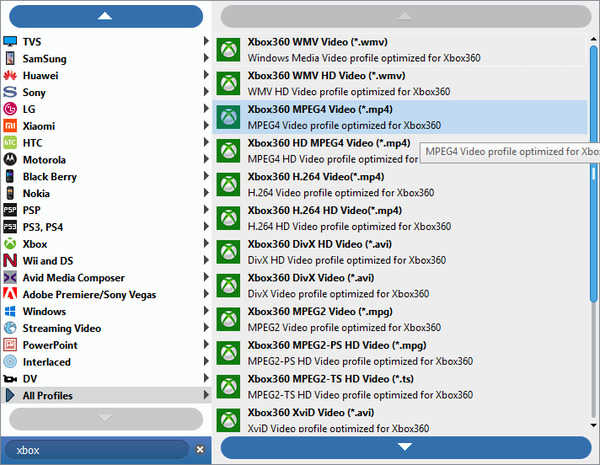Image resolution: width=600 pixels, height=465 pixels.
Task: Select Xbox360 DivX Video (*.avi)
Action: coord(400,286)
